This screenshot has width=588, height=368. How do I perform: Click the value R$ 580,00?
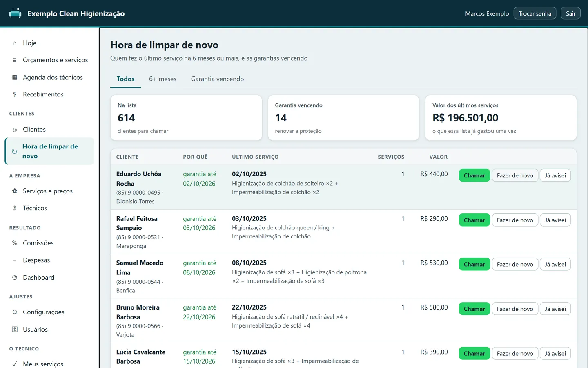tap(434, 307)
